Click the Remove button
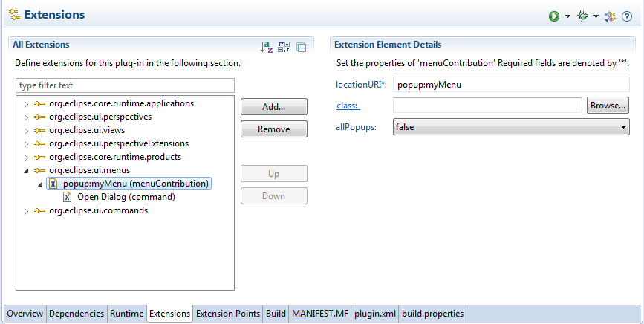This screenshot has height=324, width=644. 274,129
